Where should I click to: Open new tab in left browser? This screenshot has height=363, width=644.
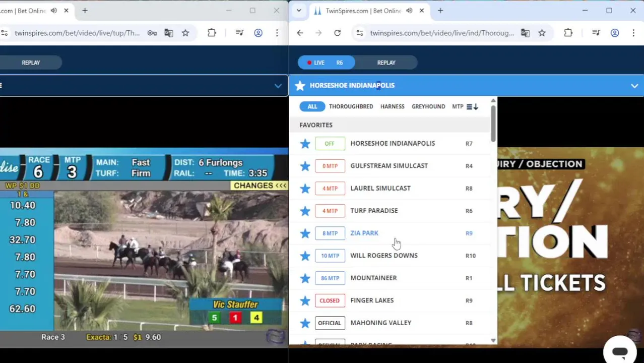coord(85,11)
